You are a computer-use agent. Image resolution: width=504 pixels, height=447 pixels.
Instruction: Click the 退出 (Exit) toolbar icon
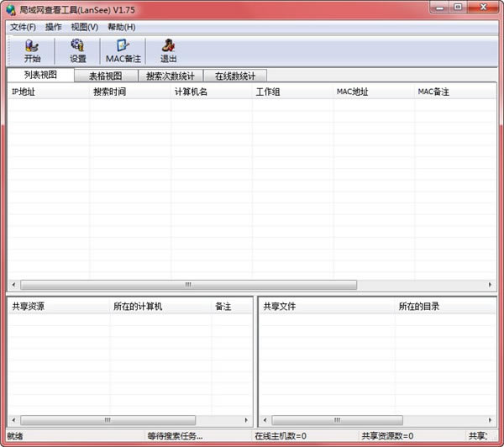[168, 51]
